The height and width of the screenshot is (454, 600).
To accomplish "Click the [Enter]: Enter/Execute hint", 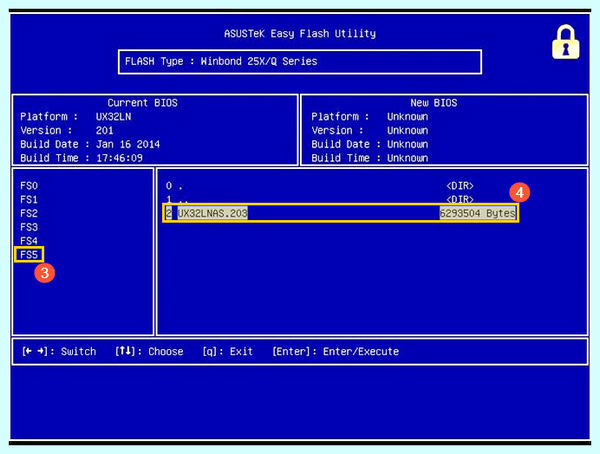I will click(x=336, y=351).
